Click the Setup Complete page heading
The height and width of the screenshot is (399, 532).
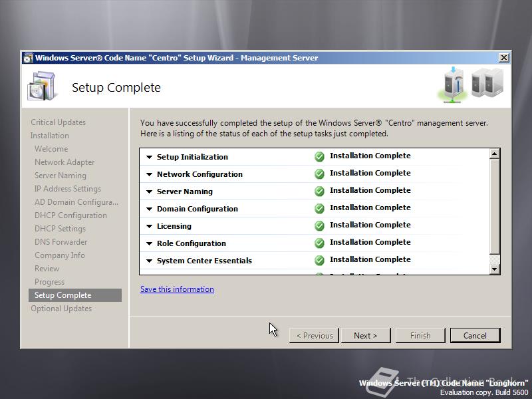coord(116,88)
